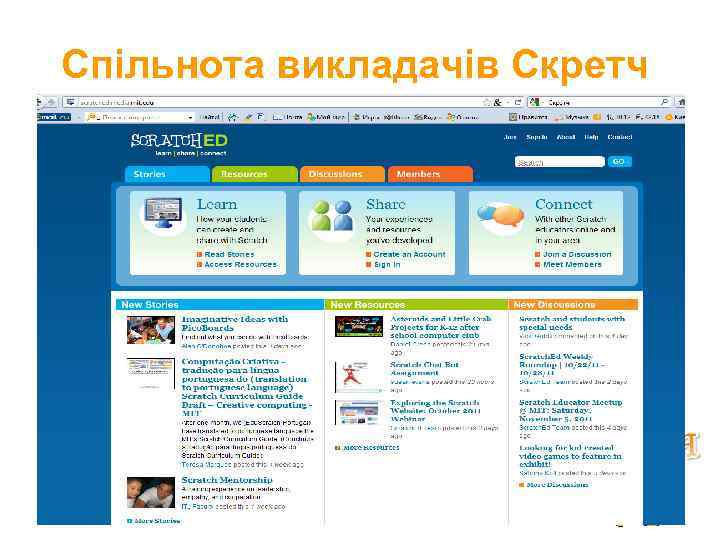Click the New Discussions section header

573,304
